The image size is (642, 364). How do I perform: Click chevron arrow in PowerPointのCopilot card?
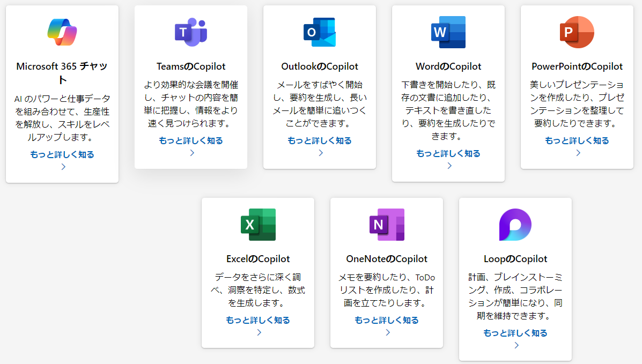[x=578, y=153]
